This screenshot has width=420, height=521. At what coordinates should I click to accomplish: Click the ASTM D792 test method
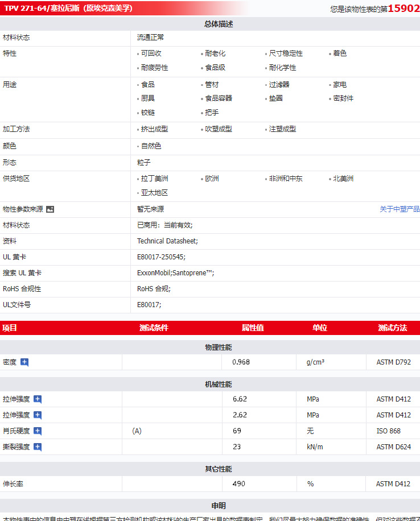tap(393, 362)
